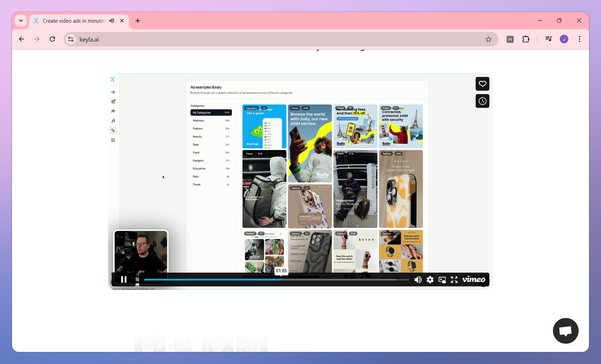The height and width of the screenshot is (364, 601).
Task: Open the video frame icon in the sidebar
Action: pos(113,140)
